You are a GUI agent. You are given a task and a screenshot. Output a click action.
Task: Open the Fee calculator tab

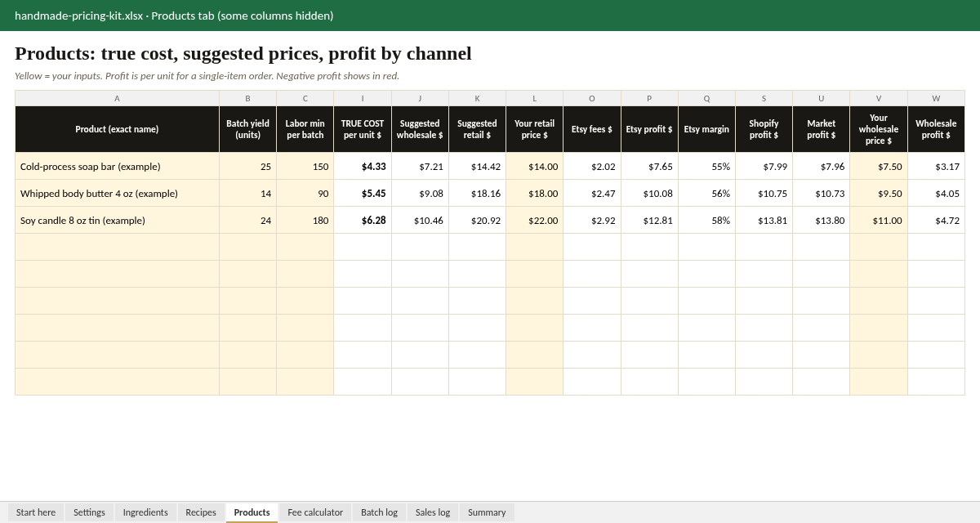[x=315, y=512]
